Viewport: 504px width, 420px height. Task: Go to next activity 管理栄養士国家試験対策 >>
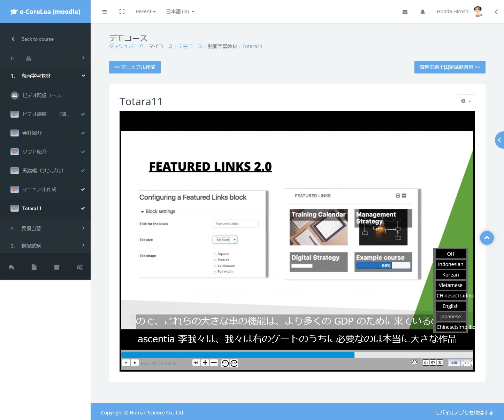pyautogui.click(x=450, y=67)
